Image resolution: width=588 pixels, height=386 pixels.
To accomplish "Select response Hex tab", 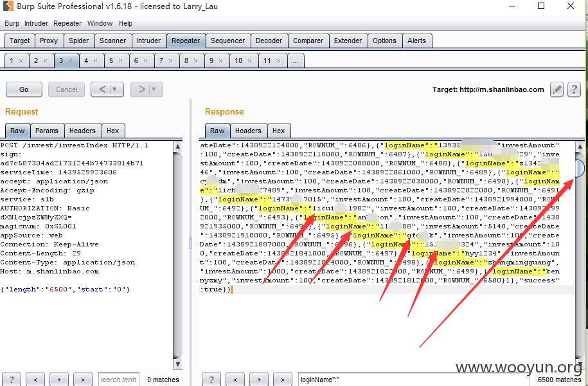I will pyautogui.click(x=279, y=131).
